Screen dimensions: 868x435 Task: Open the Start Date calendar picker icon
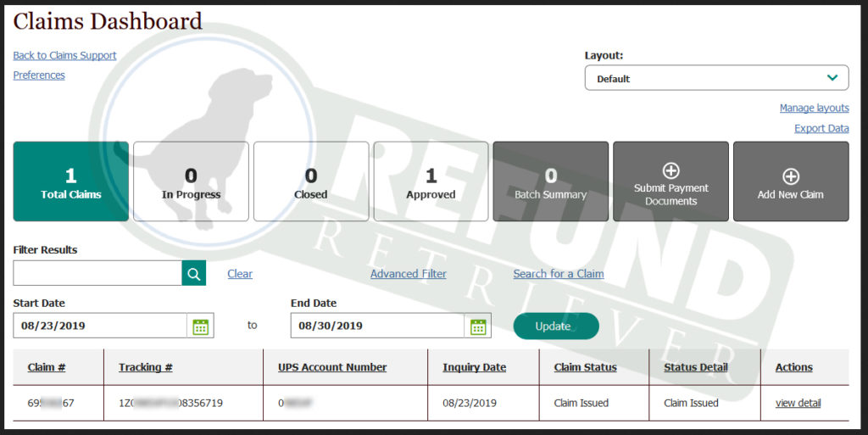click(201, 326)
